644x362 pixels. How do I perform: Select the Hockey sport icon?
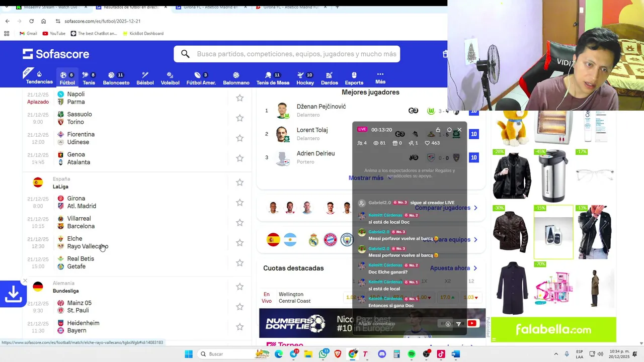tap(301, 75)
